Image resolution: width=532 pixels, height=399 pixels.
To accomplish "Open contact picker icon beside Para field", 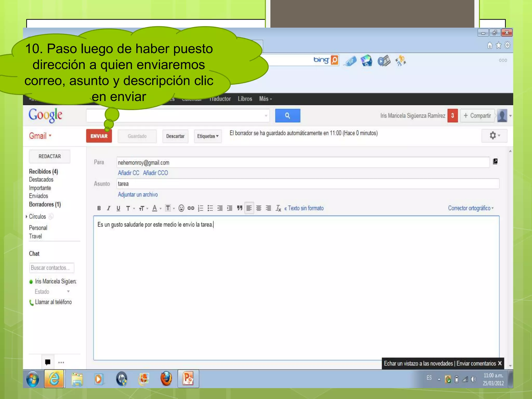I will tap(495, 162).
